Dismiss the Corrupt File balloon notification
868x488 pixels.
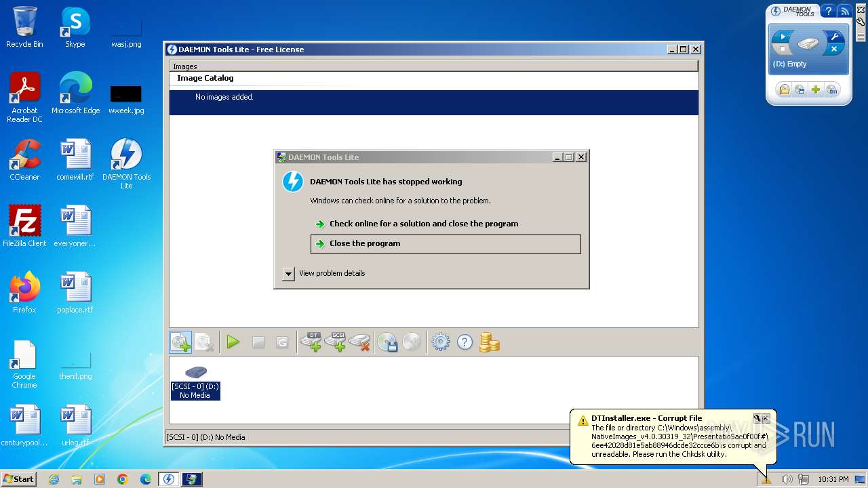(766, 418)
